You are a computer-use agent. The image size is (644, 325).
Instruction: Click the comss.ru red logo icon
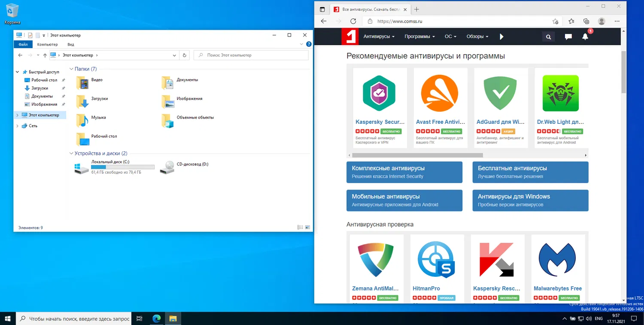(x=350, y=37)
